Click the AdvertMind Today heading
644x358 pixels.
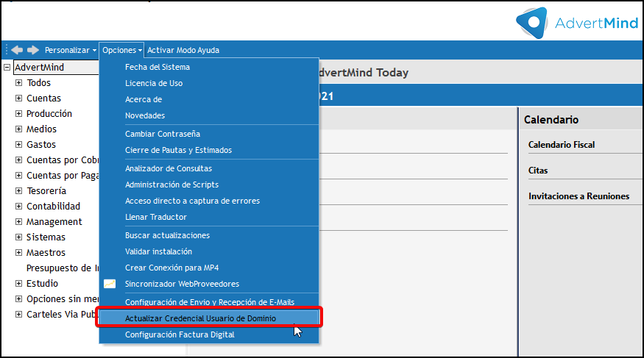[364, 73]
